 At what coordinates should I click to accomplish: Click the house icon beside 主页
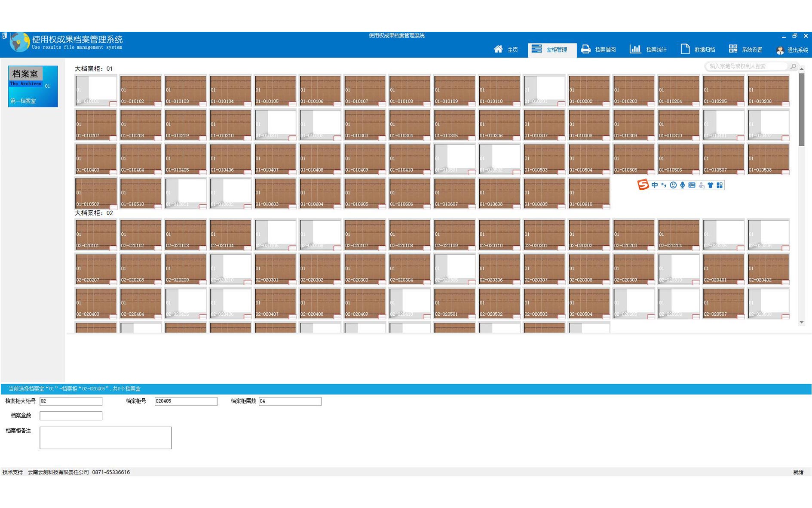498,49
